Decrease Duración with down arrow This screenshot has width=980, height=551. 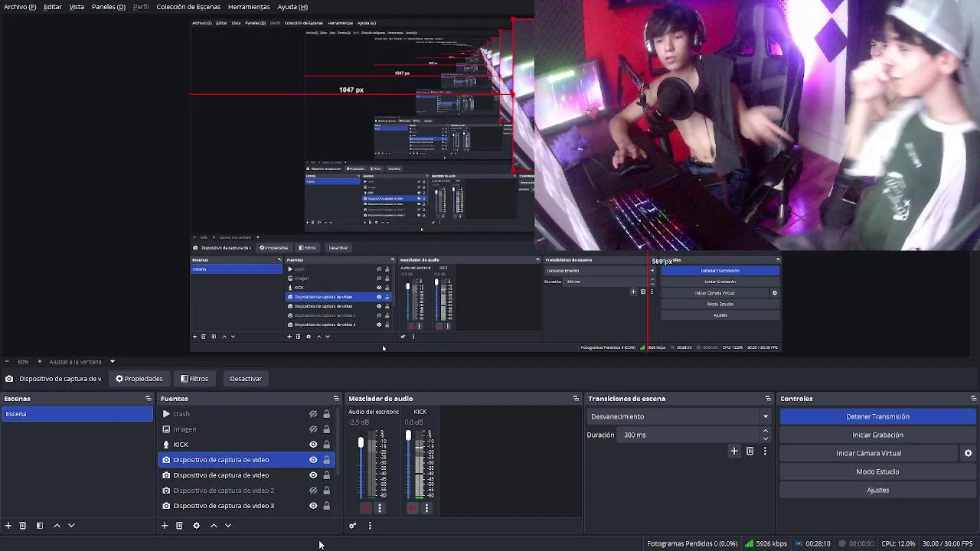[766, 439]
